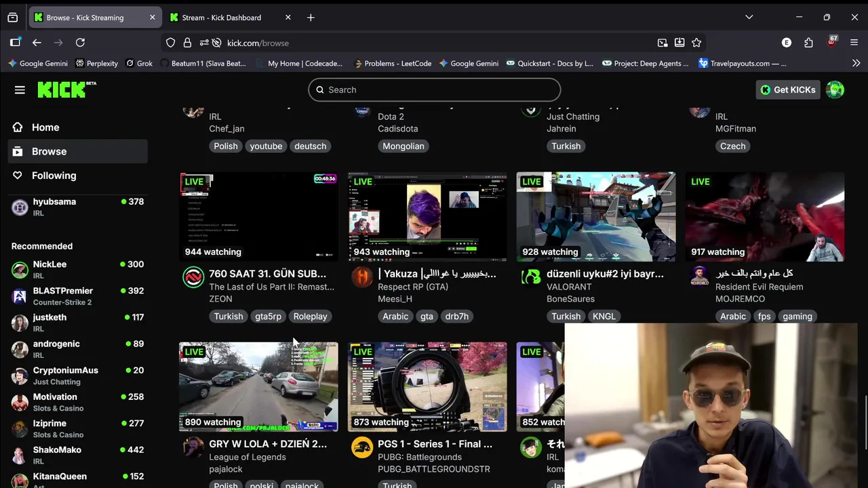The image size is (868, 488).
Task: Select the gta5rp tag
Action: pyautogui.click(x=268, y=317)
